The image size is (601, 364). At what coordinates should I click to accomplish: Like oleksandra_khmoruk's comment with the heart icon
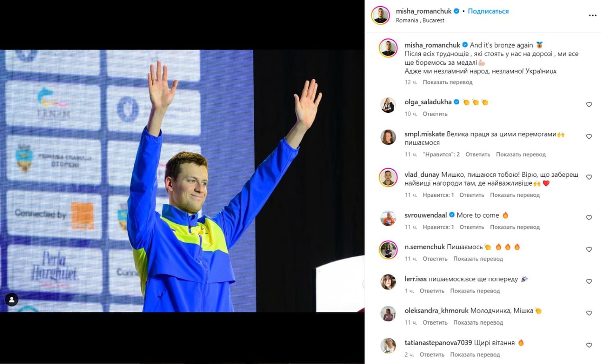click(x=589, y=313)
